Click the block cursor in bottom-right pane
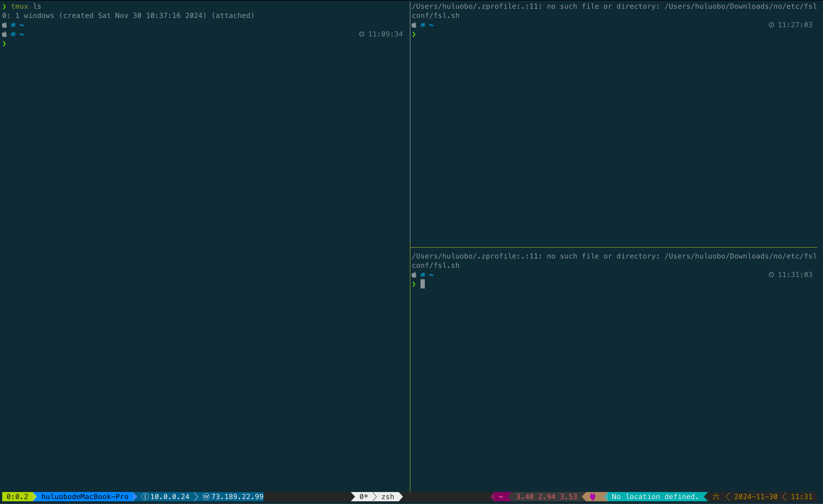The width and height of the screenshot is (823, 504). click(422, 284)
